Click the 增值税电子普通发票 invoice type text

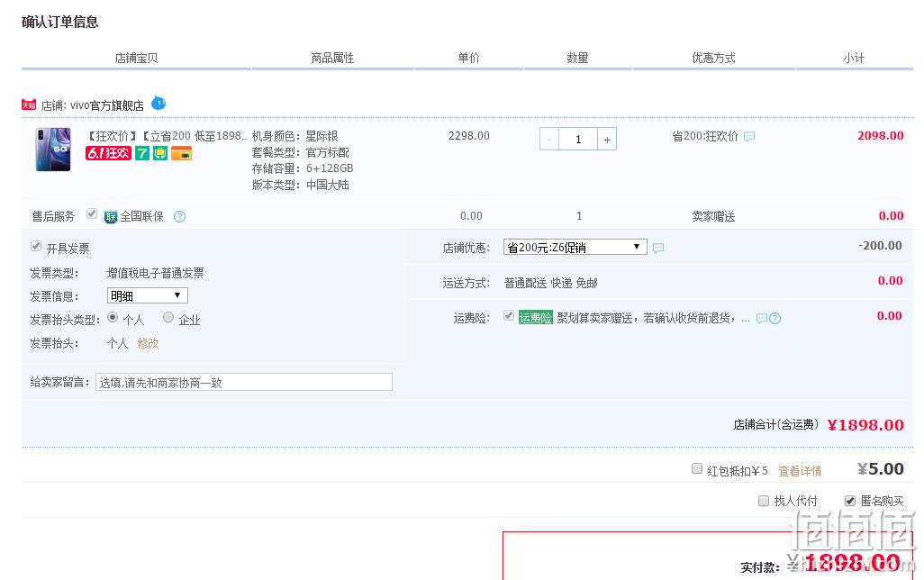pyautogui.click(x=156, y=273)
